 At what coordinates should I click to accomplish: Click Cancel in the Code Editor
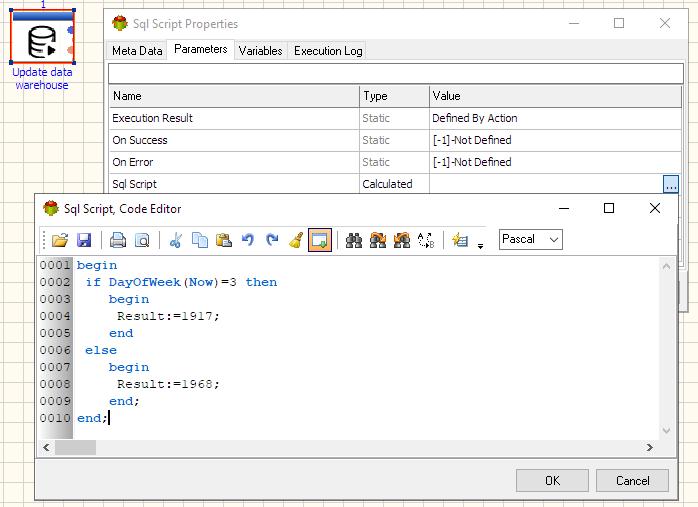pos(633,481)
